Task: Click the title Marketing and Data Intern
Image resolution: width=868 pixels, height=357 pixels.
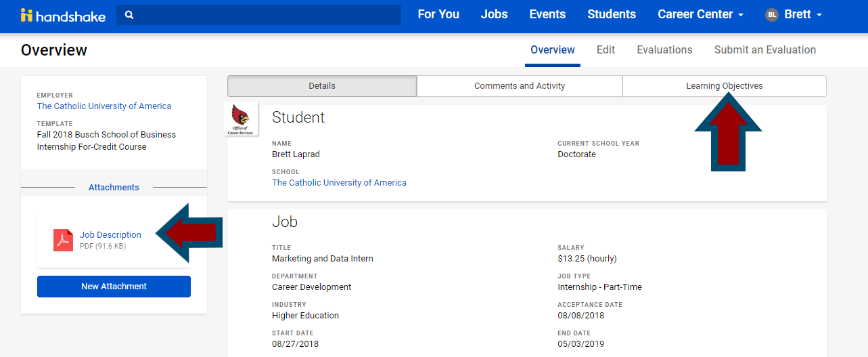Action: (323, 259)
